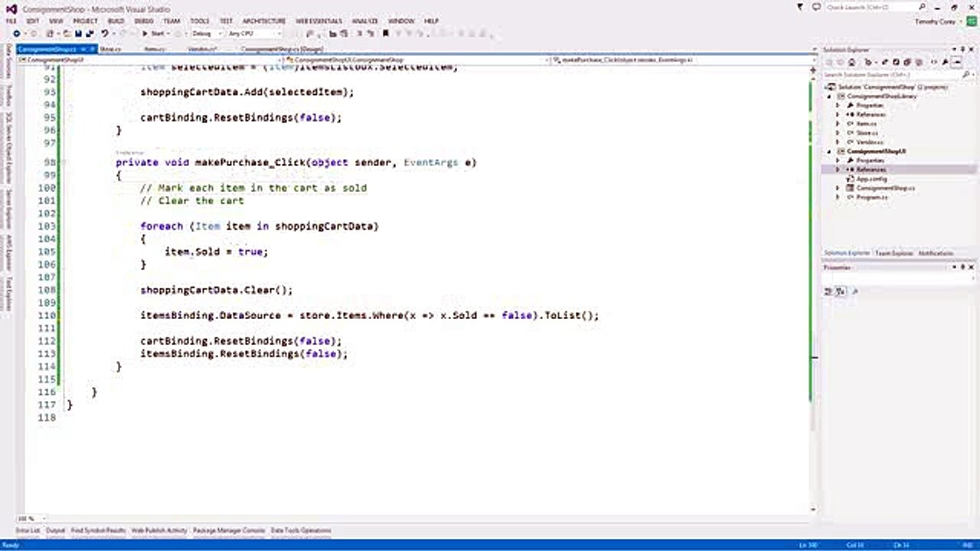Expand the ConsignmentShop.cs tree node
The height and width of the screenshot is (551, 980).
tap(838, 187)
